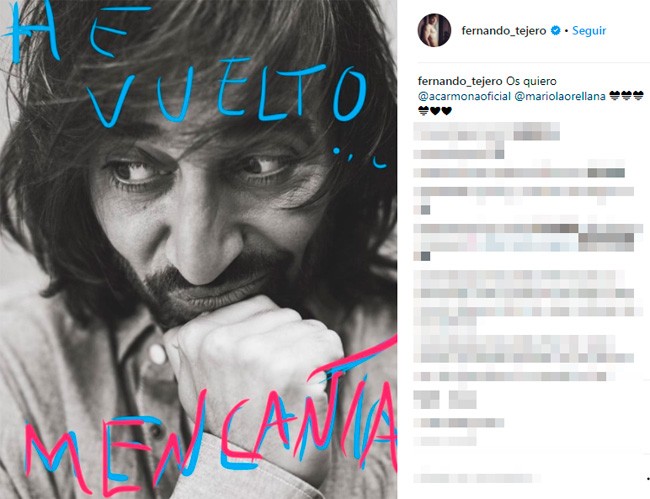Open fernando_tejero's round profile picture

[x=434, y=30]
